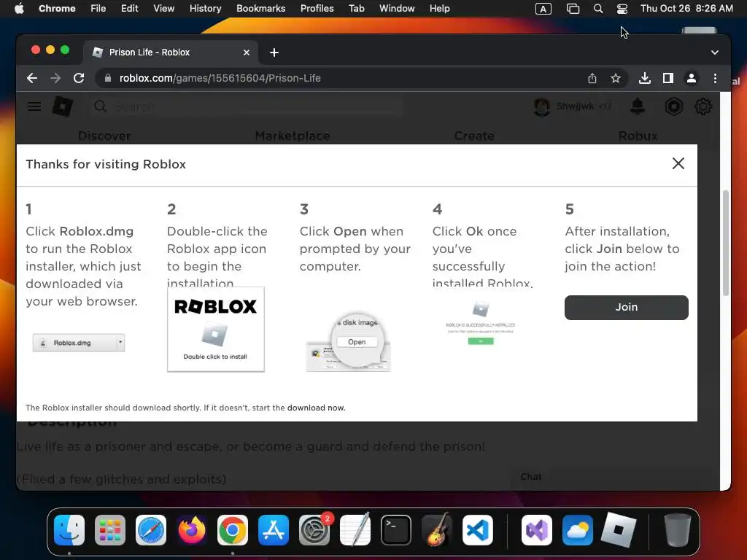Click the successfully installed illustration in step 4
This screenshot has width=747, height=560.
(x=480, y=322)
